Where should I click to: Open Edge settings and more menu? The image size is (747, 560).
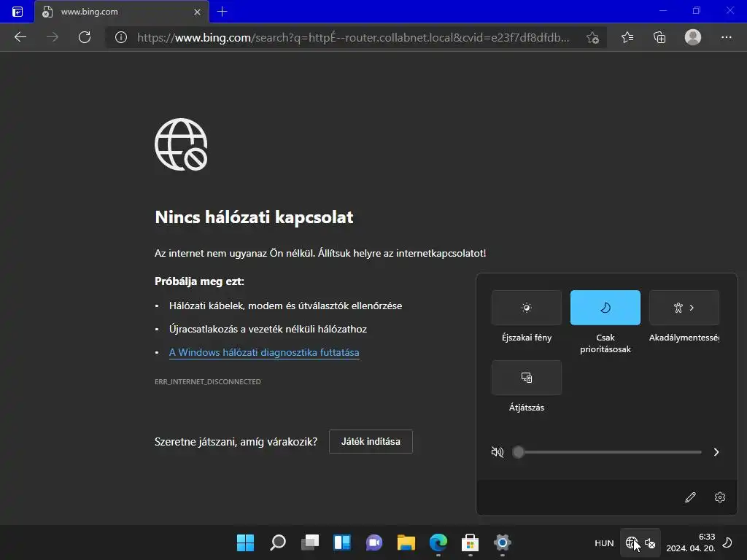pyautogui.click(x=726, y=37)
